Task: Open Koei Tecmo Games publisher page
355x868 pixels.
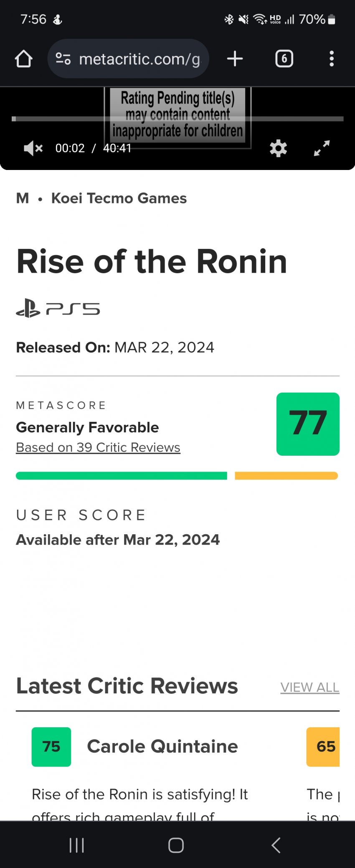Action: point(119,198)
